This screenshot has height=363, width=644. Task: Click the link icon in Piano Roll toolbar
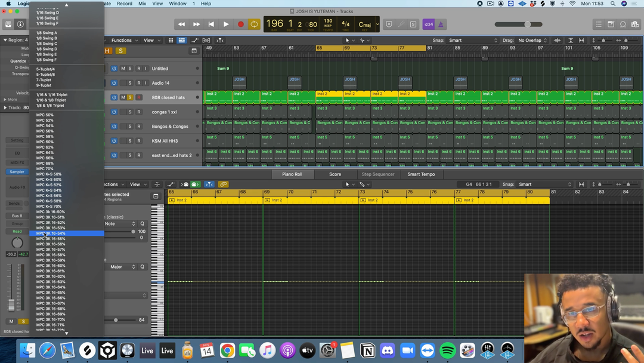click(224, 184)
